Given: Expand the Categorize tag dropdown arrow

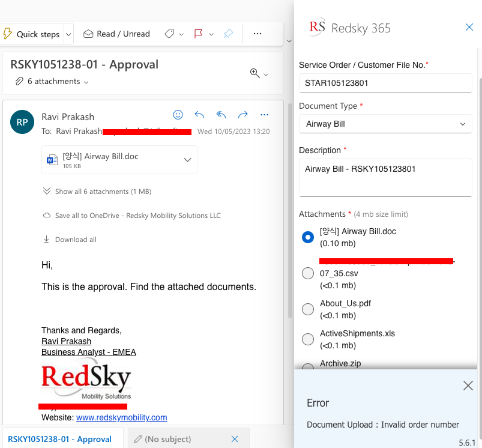Looking at the screenshot, I should tap(181, 34).
